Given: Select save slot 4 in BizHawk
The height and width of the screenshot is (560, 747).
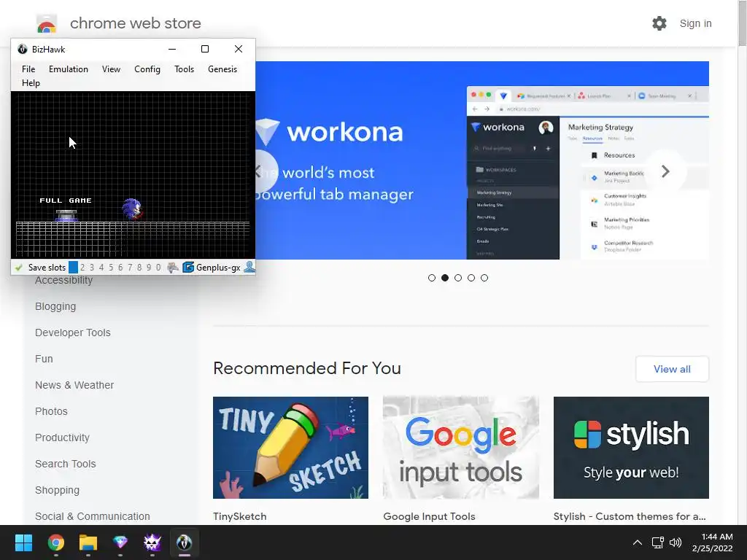Looking at the screenshot, I should pos(101,267).
